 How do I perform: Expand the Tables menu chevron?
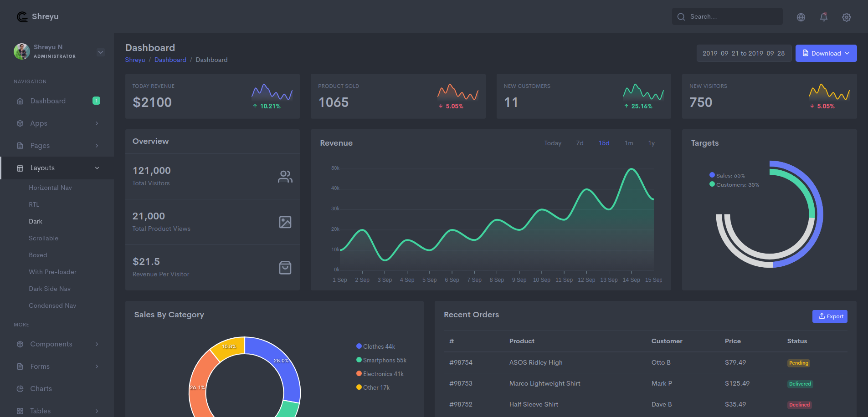click(x=97, y=411)
